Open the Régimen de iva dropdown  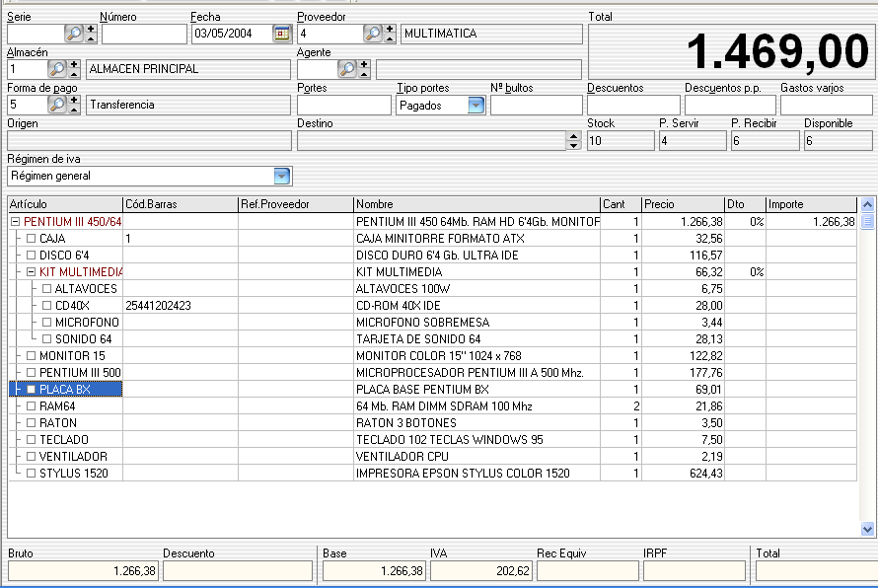[282, 176]
